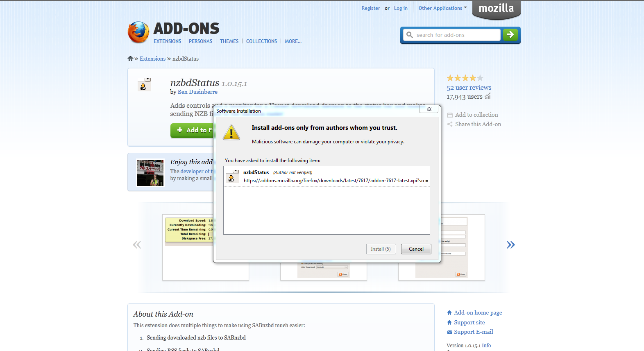Click the Extensions breadcrumb link
Viewport: 644px width, 351px height.
point(152,59)
